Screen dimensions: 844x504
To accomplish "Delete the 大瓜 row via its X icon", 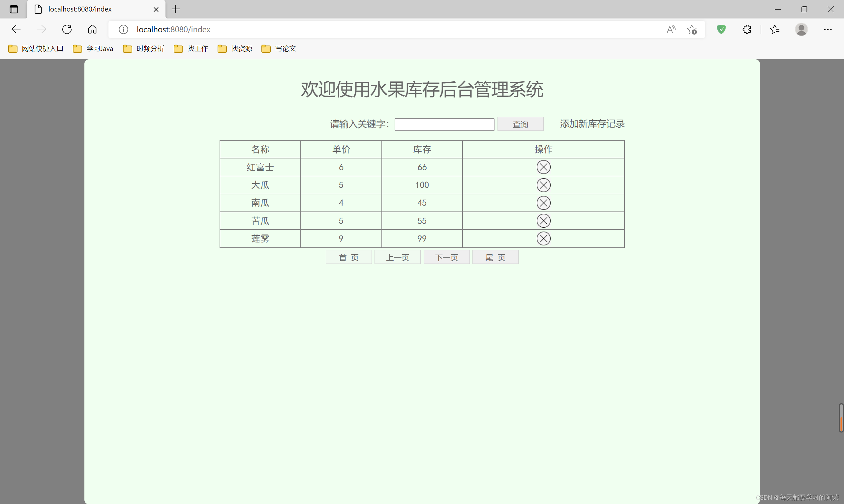I will (x=543, y=185).
